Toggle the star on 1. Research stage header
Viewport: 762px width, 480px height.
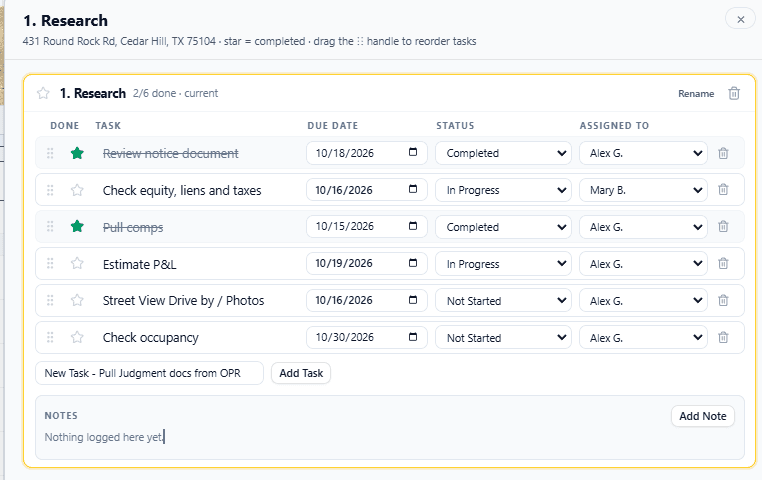tap(43, 93)
